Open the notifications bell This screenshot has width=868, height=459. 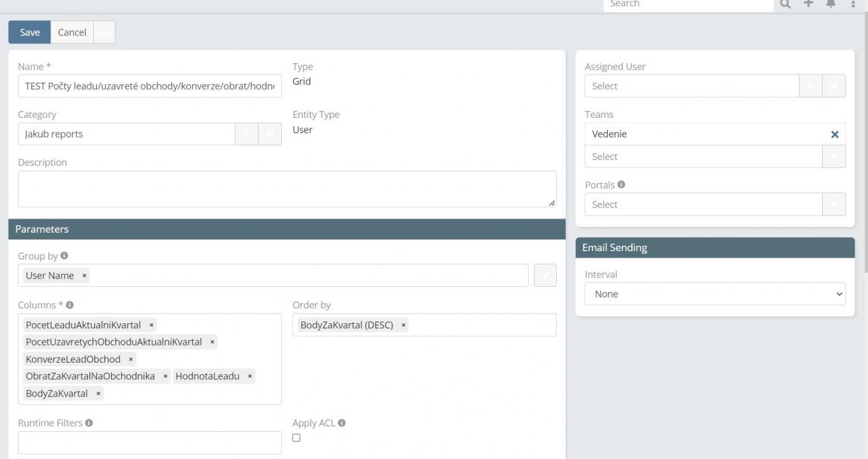click(830, 4)
